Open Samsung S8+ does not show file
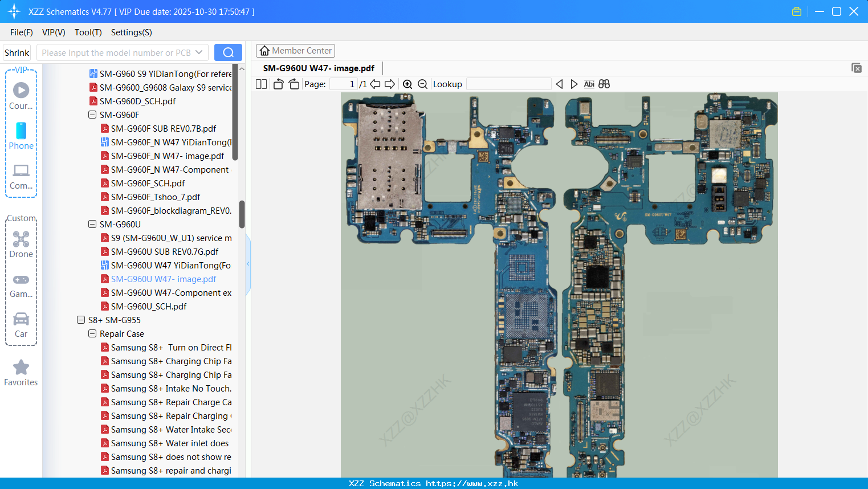This screenshot has height=489, width=868. point(171,457)
